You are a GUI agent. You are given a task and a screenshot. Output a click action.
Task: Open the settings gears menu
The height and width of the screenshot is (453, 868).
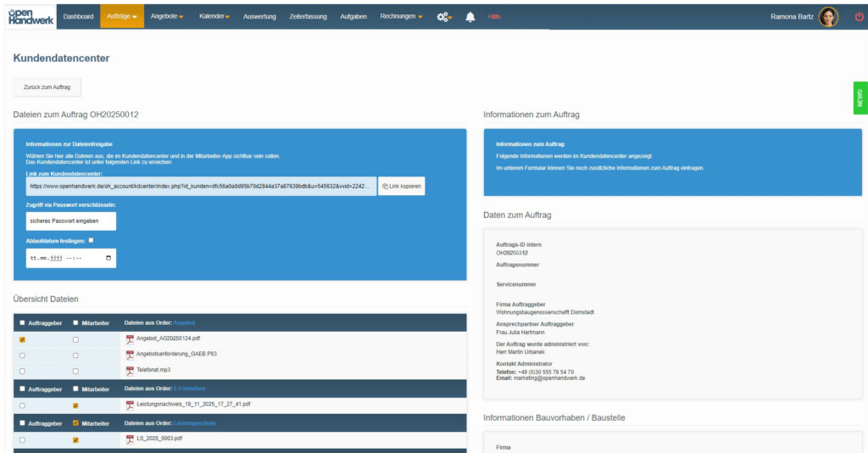pos(443,16)
